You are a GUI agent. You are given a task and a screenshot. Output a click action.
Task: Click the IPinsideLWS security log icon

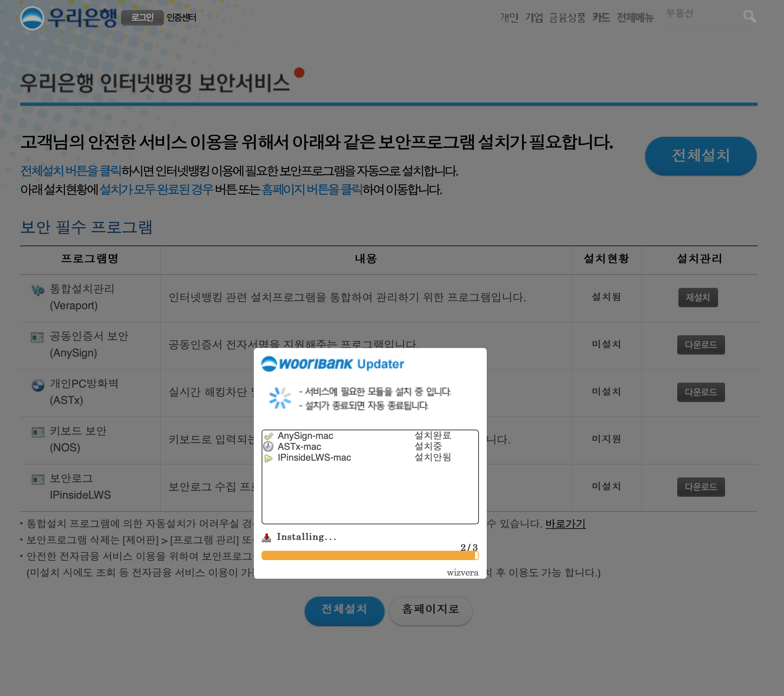point(38,479)
